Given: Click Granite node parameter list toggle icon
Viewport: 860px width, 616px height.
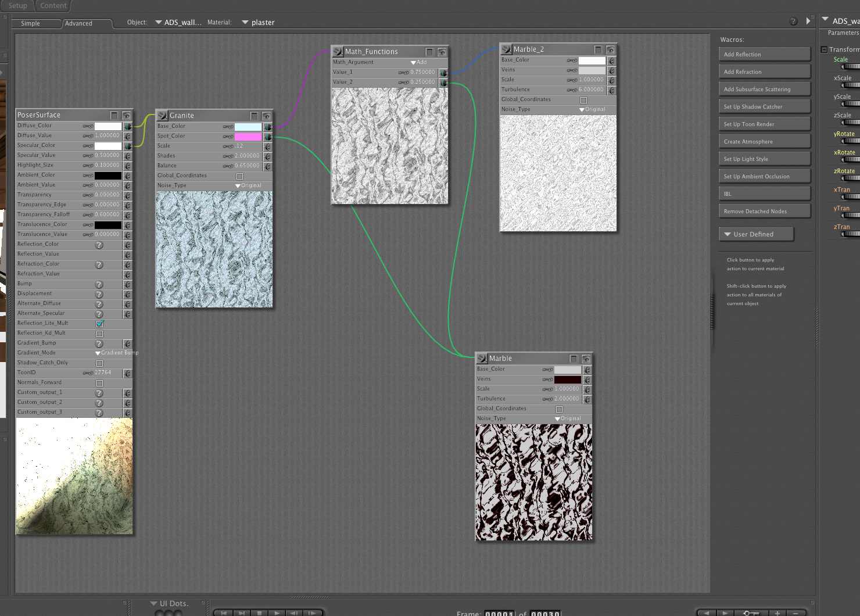Looking at the screenshot, I should point(254,116).
